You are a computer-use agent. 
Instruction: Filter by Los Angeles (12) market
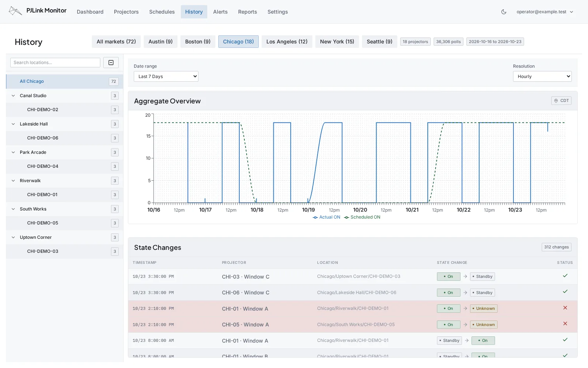point(287,42)
